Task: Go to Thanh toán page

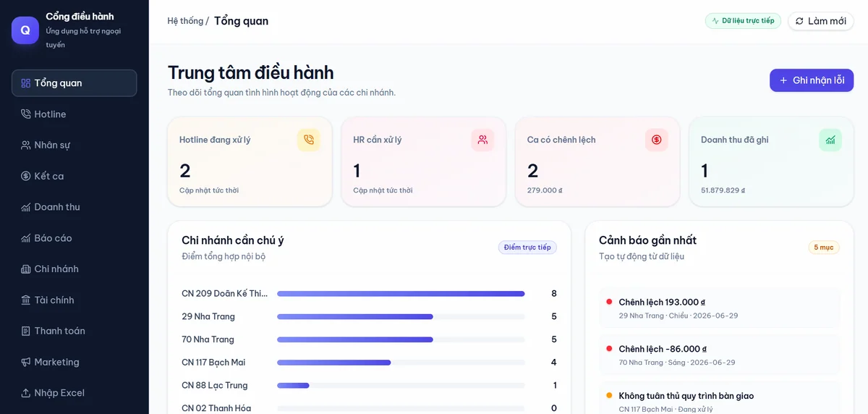Action: (74, 331)
